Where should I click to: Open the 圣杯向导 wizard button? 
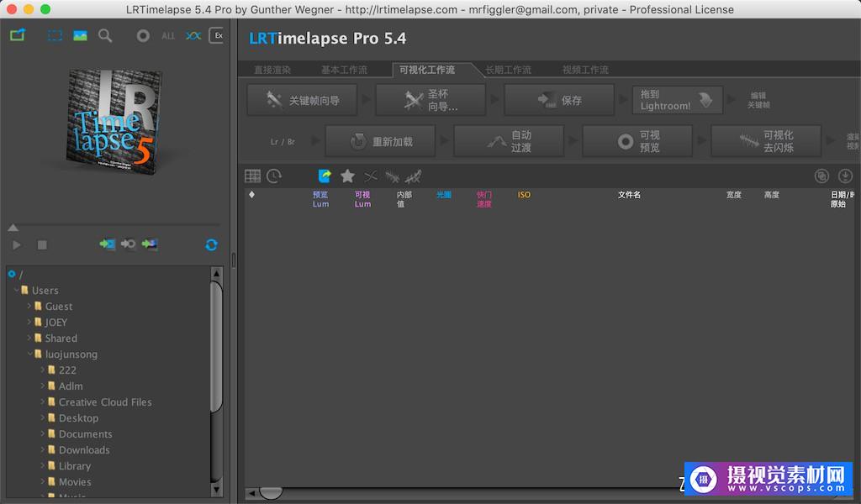430,100
